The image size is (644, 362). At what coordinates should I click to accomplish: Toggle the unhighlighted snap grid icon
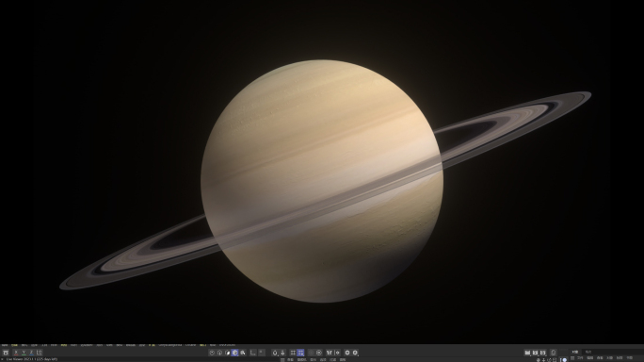tap(293, 353)
